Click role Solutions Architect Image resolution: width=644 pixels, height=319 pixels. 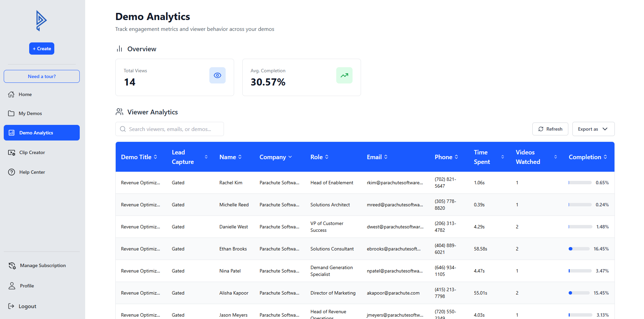pos(330,205)
